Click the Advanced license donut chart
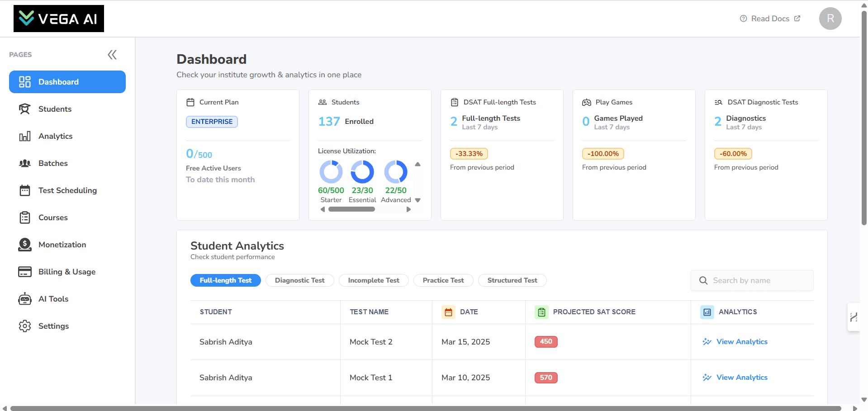 [x=396, y=172]
